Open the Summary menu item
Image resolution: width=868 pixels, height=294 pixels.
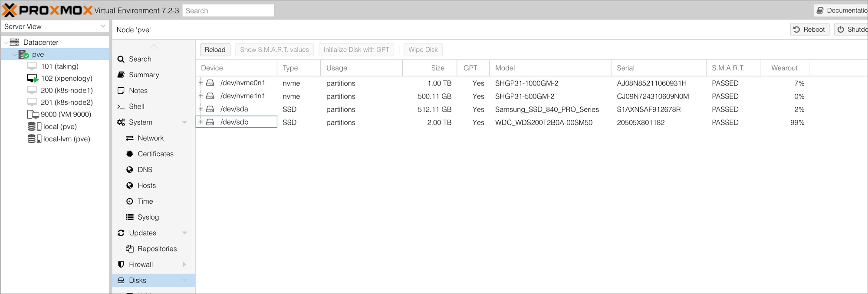click(x=154, y=75)
